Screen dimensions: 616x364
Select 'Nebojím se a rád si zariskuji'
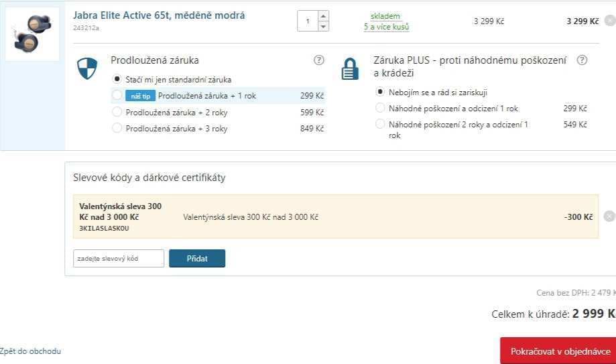[380, 92]
